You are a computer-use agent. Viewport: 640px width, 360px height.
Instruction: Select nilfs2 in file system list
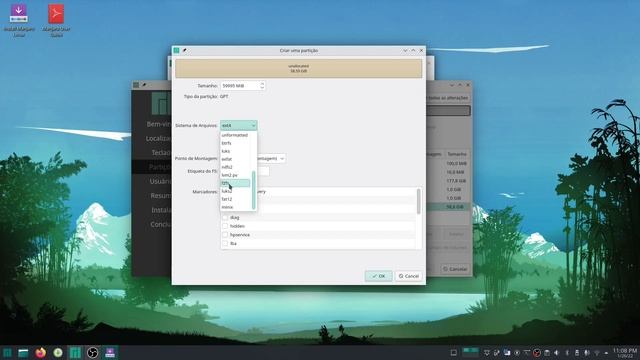click(x=235, y=167)
